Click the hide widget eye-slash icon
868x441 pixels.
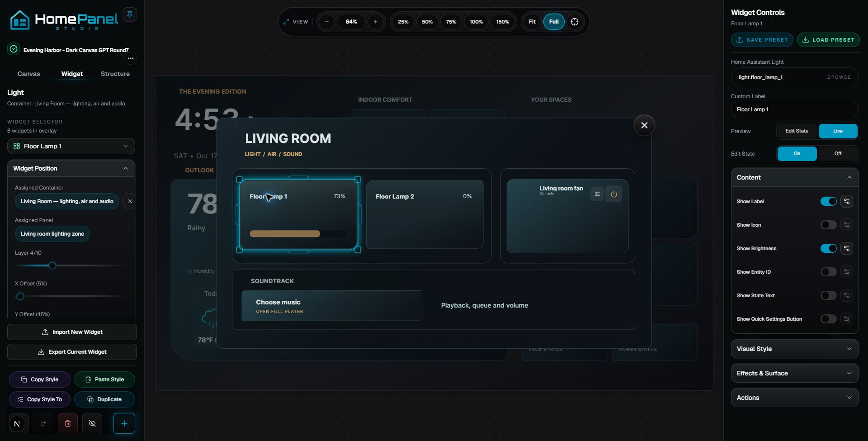click(x=92, y=424)
